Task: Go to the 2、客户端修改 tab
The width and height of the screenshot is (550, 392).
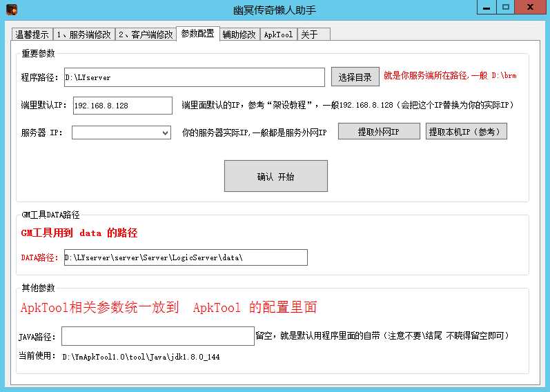Action: pos(145,35)
